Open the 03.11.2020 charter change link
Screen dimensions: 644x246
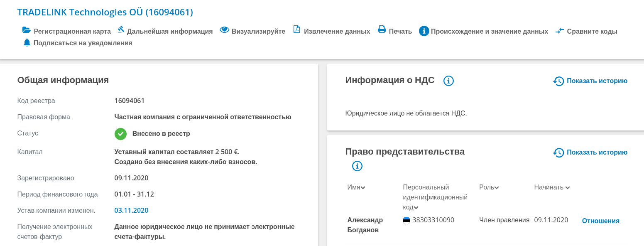click(131, 210)
